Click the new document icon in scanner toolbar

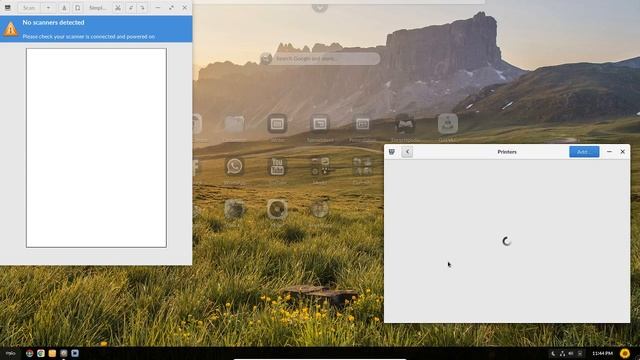pos(78,8)
